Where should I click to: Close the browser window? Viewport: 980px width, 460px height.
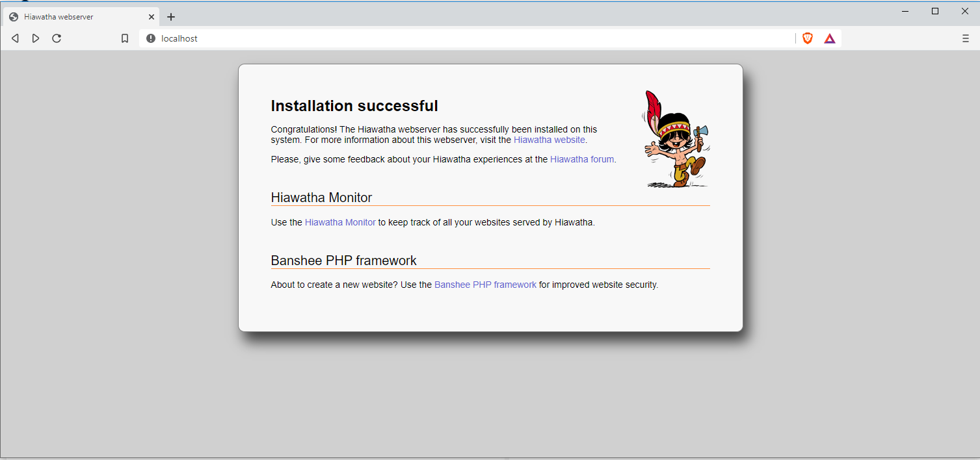[x=965, y=11]
